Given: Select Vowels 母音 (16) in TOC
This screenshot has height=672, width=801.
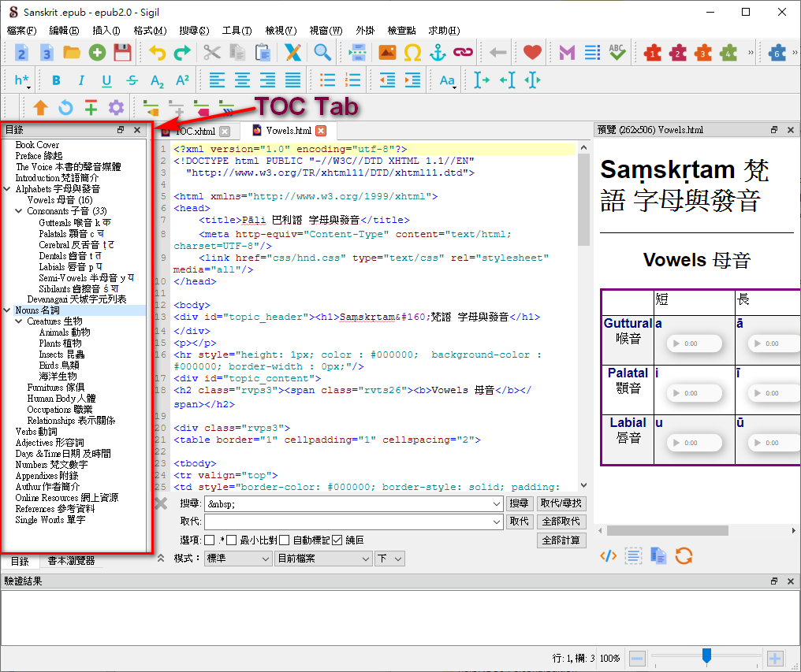Looking at the screenshot, I should pos(60,200).
